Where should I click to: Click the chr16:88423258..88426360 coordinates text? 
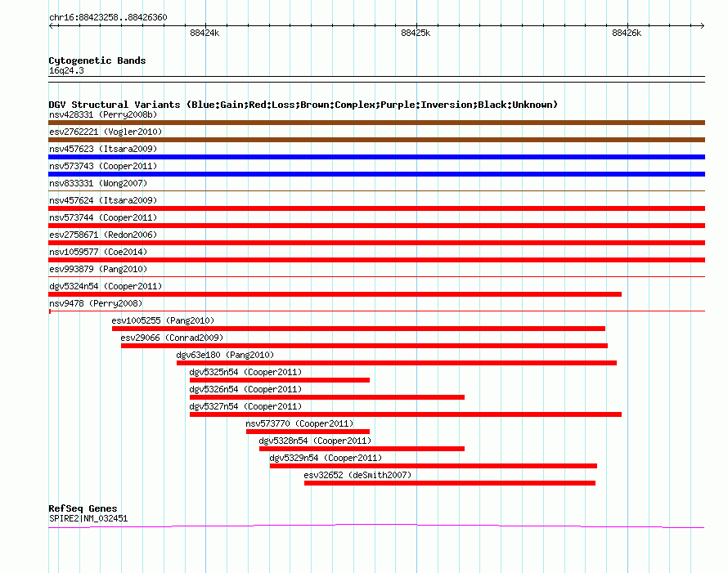tap(108, 17)
